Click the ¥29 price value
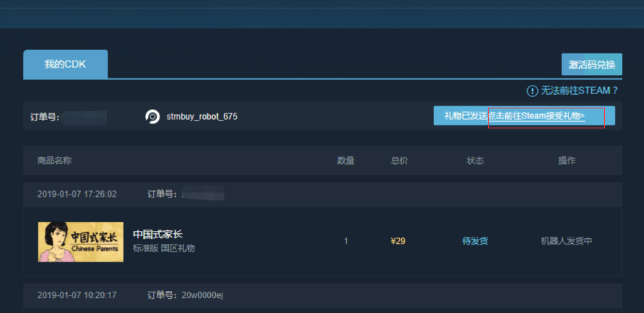The height and width of the screenshot is (313, 644). tap(398, 242)
